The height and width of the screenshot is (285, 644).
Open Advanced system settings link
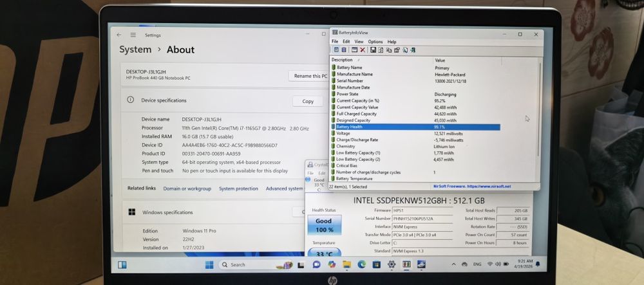(285, 188)
